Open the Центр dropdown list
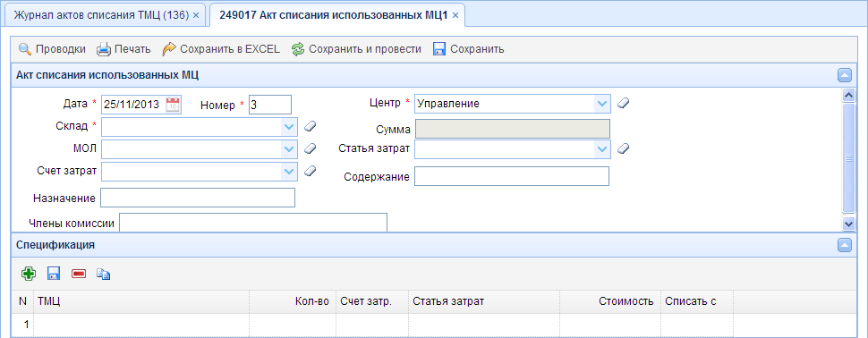The image size is (868, 338). 601,104
